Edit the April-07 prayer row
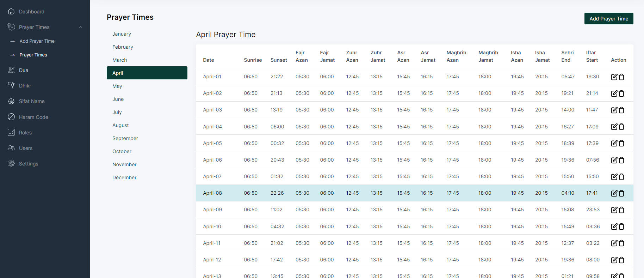The height and width of the screenshot is (278, 644). pos(614,177)
